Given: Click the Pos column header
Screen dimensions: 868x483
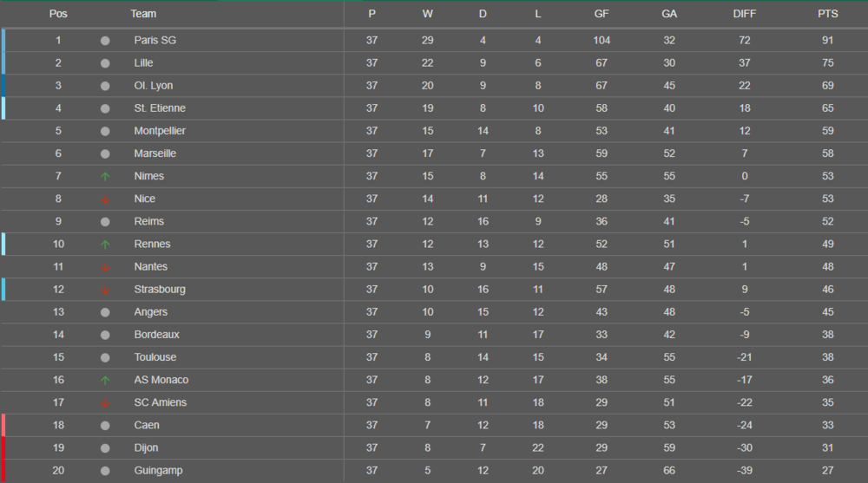Looking at the screenshot, I should (58, 14).
